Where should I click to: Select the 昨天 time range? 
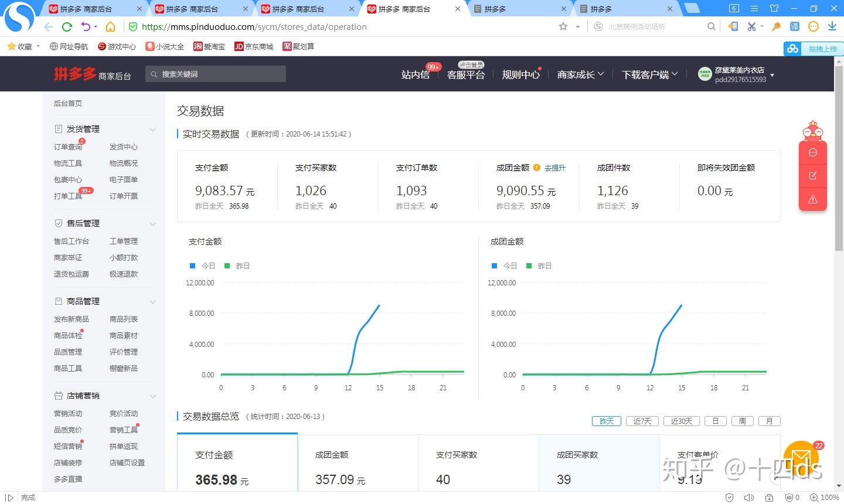pos(607,421)
